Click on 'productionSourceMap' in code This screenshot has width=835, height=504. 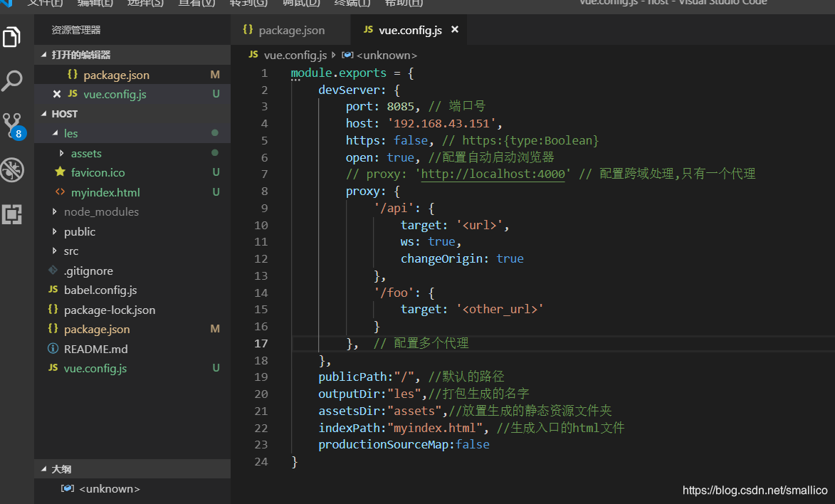[384, 445]
